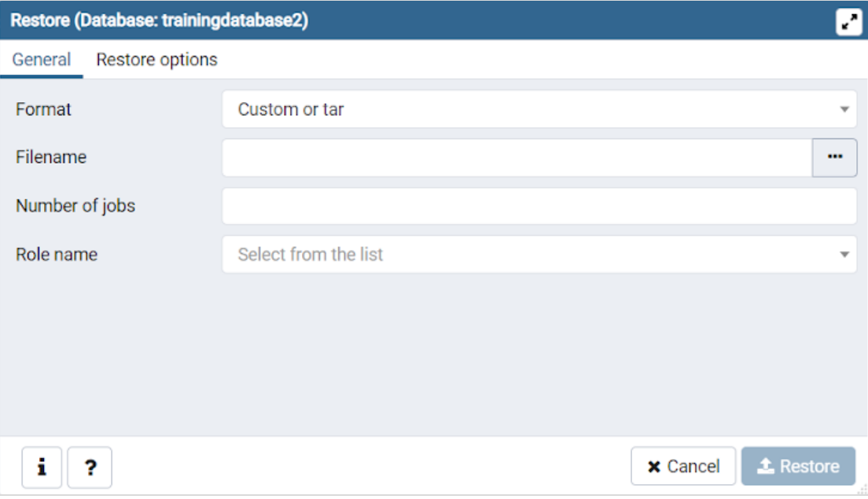Expand the Format dropdown arrow

(x=844, y=109)
